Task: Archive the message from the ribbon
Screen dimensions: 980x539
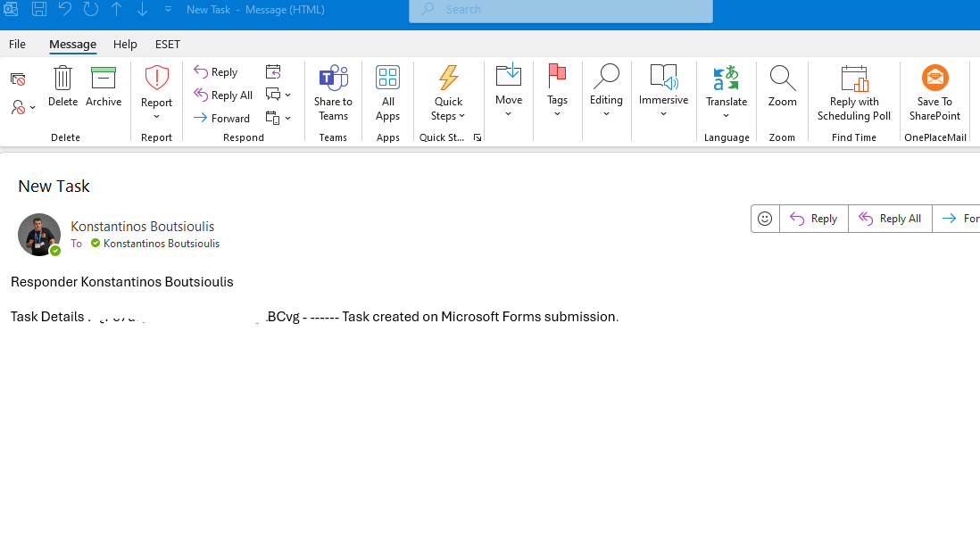Action: pos(104,87)
